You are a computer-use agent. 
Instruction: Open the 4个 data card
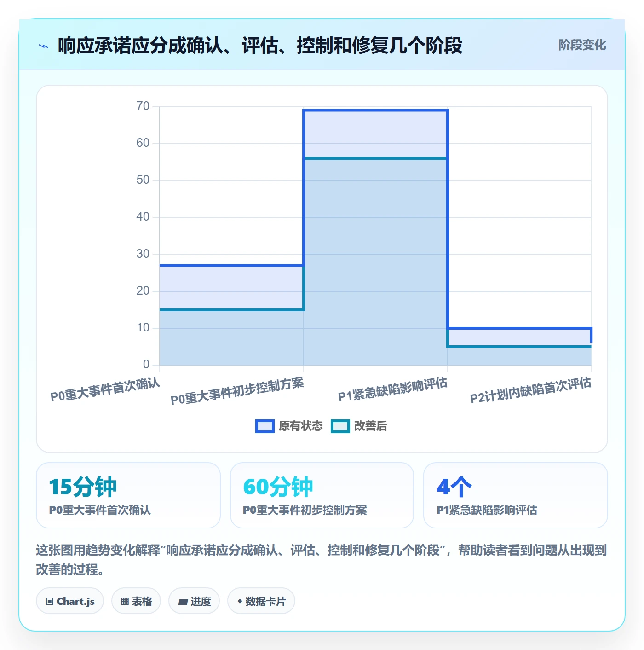click(x=516, y=495)
